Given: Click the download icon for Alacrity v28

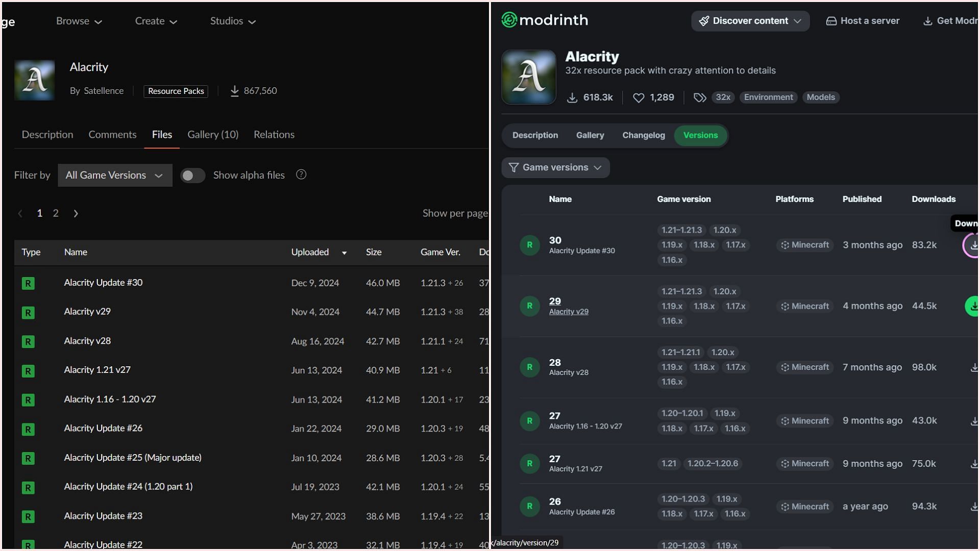Looking at the screenshot, I should tap(974, 367).
